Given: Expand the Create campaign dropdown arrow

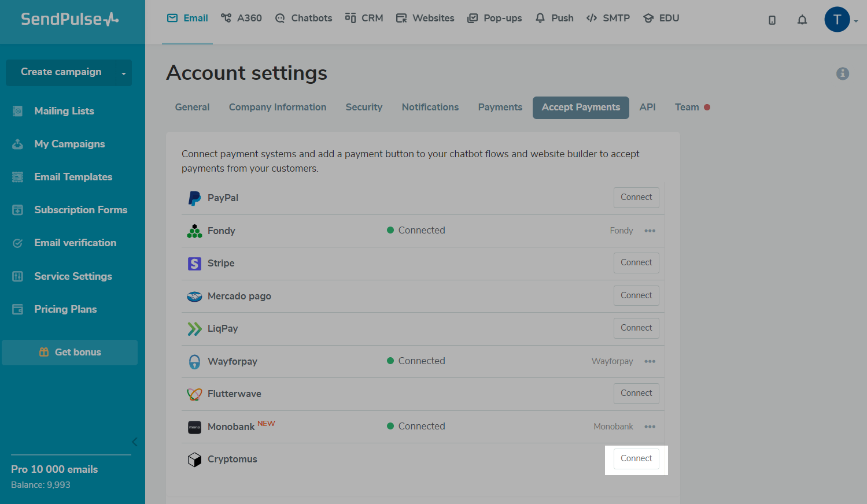Looking at the screenshot, I should [124, 73].
